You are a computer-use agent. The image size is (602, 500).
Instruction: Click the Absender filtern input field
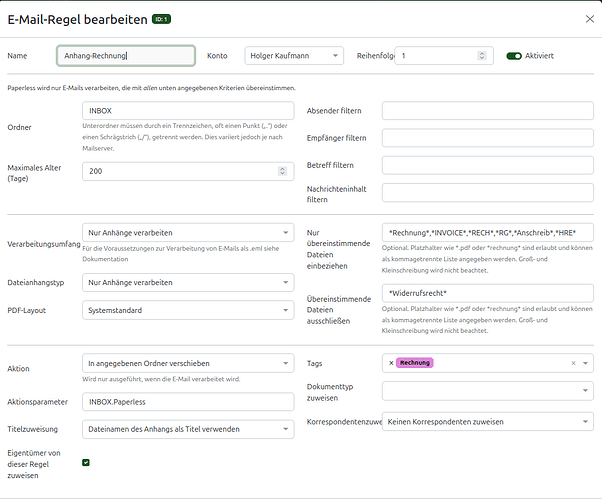point(488,111)
